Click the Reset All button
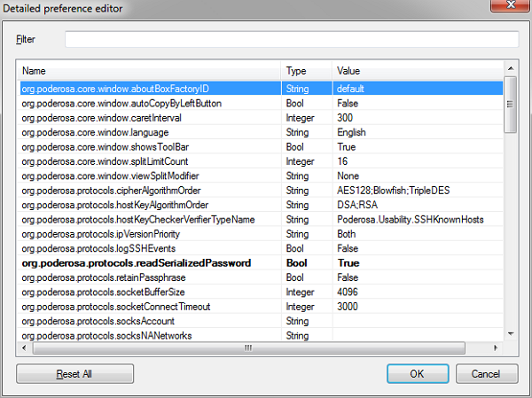Viewport: 532px width, 398px height. (75, 374)
